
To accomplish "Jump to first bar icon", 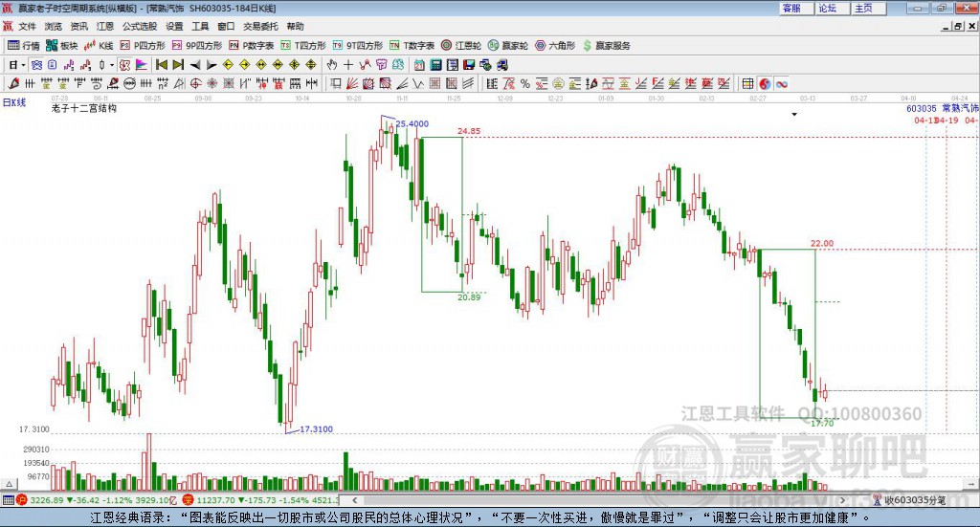I will click(x=161, y=64).
